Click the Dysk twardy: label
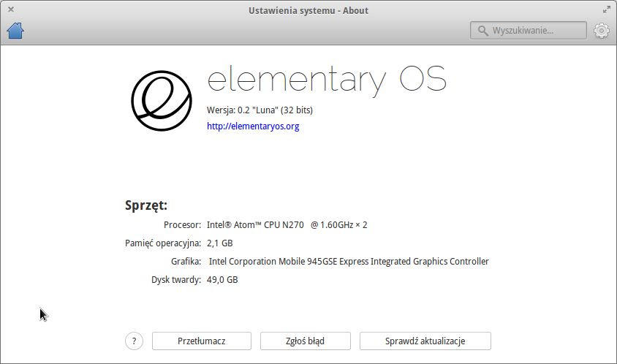The image size is (617, 364). click(176, 280)
